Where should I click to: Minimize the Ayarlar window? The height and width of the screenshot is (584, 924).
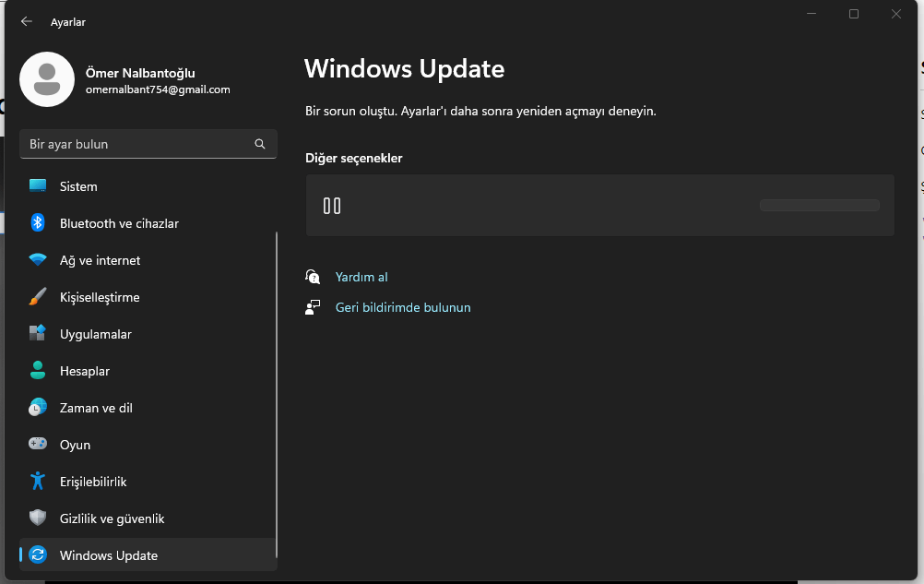[811, 14]
